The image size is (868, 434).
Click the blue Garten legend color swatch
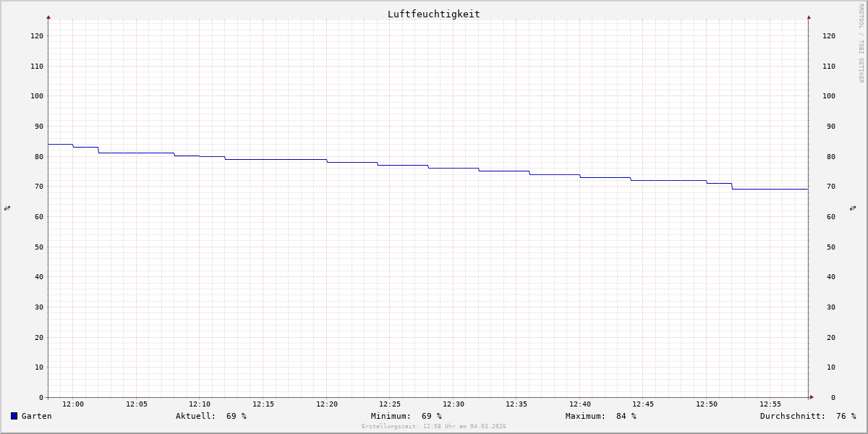tap(14, 416)
